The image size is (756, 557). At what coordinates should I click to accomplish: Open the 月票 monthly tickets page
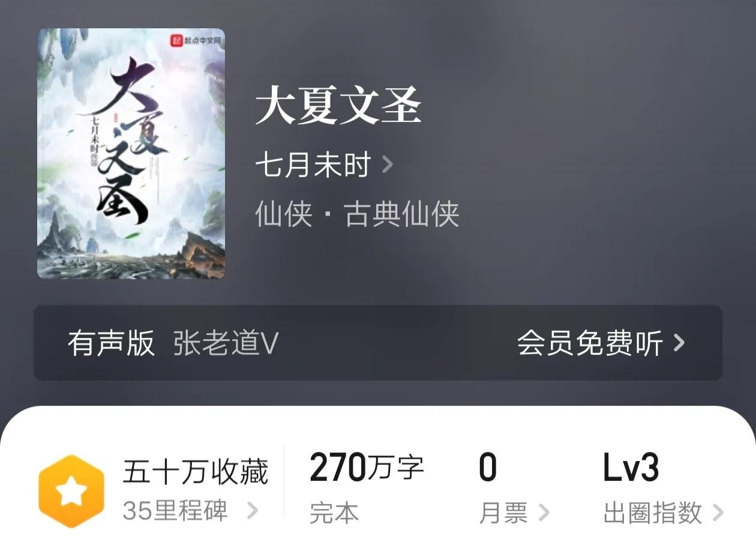click(503, 513)
